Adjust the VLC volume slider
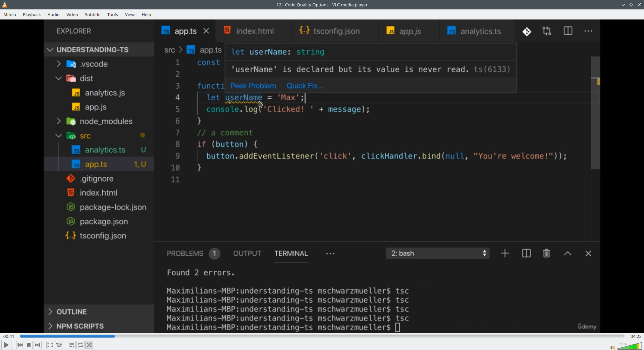 click(x=630, y=346)
